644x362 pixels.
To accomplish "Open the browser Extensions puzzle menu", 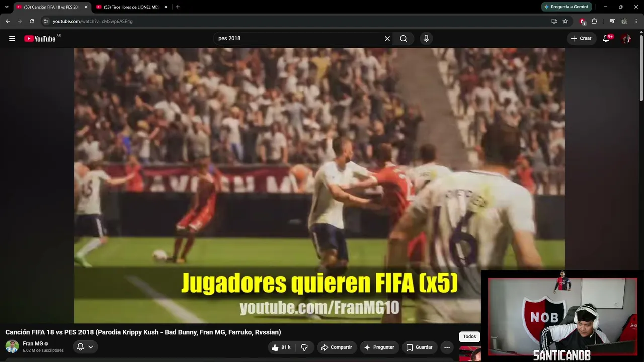I will pos(594,21).
